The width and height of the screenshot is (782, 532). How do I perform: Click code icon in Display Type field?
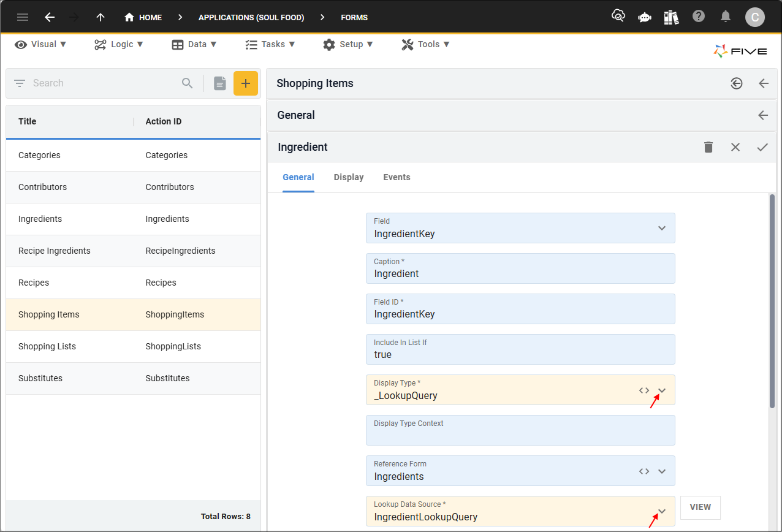pos(643,390)
